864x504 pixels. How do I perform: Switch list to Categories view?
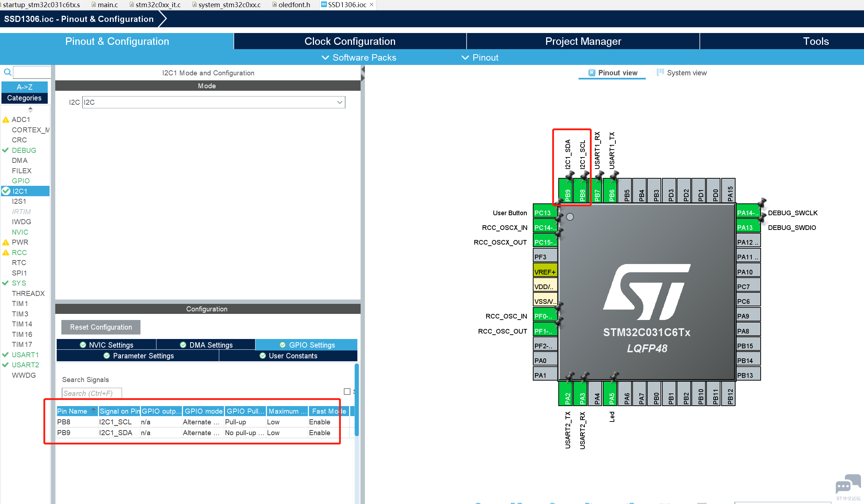point(25,98)
